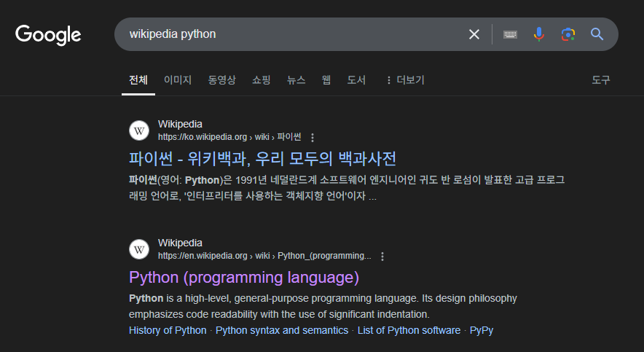The height and width of the screenshot is (352, 644).
Task: Open more options for the en.wikipedia.org result
Action: tap(382, 257)
